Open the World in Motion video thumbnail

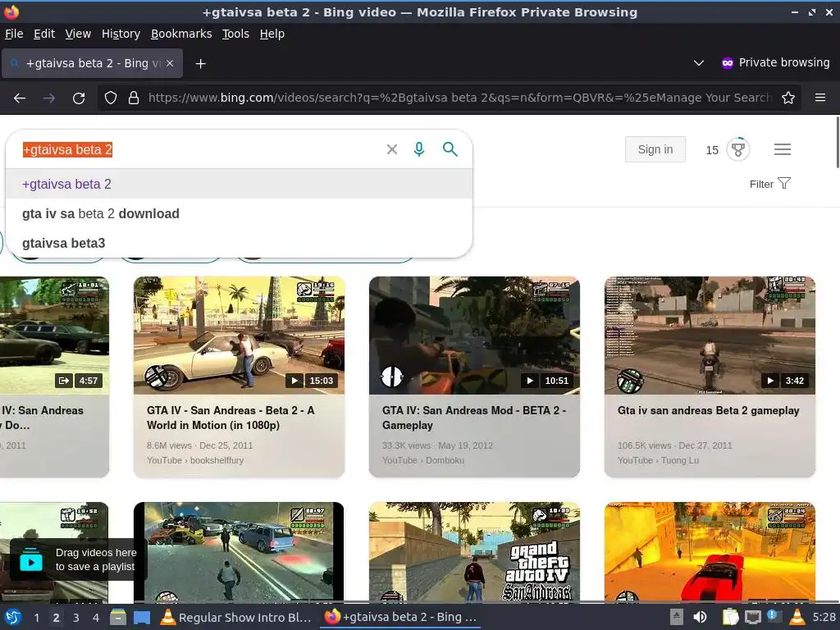239,336
